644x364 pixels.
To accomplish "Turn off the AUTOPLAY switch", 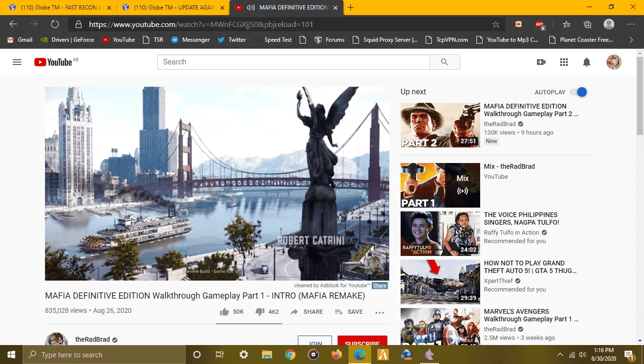I will tap(579, 92).
